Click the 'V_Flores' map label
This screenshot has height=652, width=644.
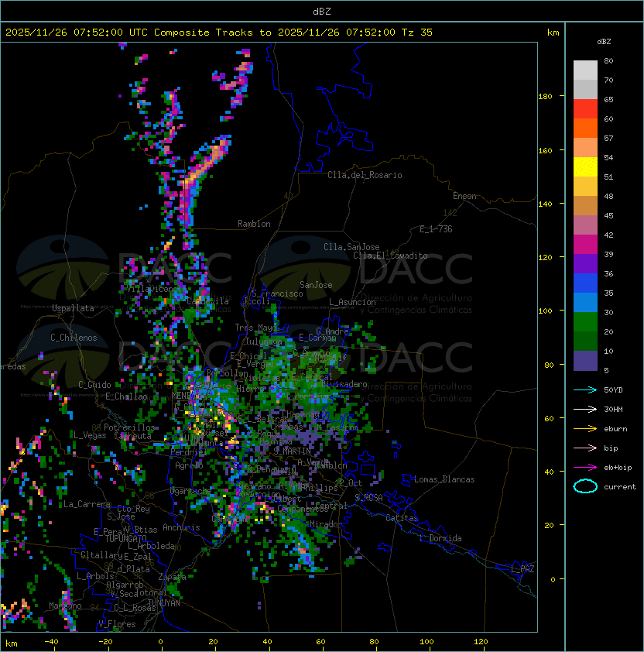coord(117,624)
